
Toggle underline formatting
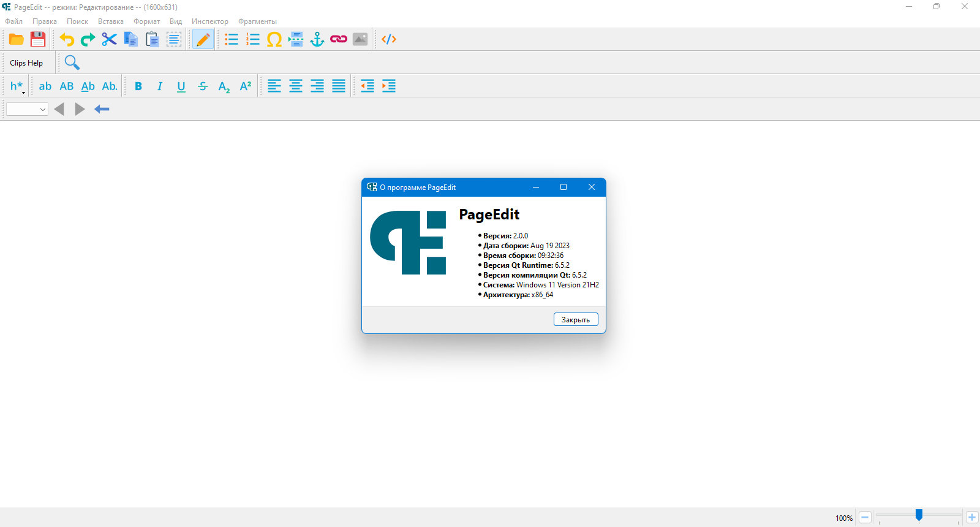pos(181,86)
